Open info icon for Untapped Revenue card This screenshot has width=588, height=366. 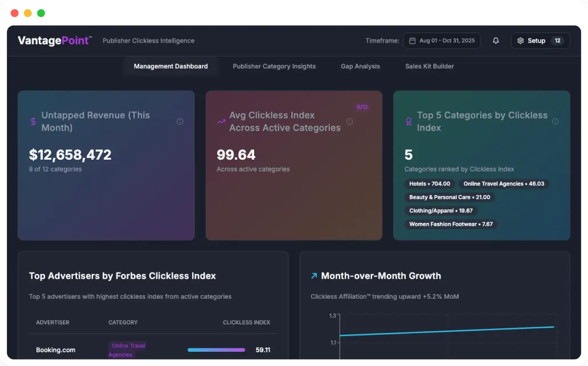coord(180,121)
